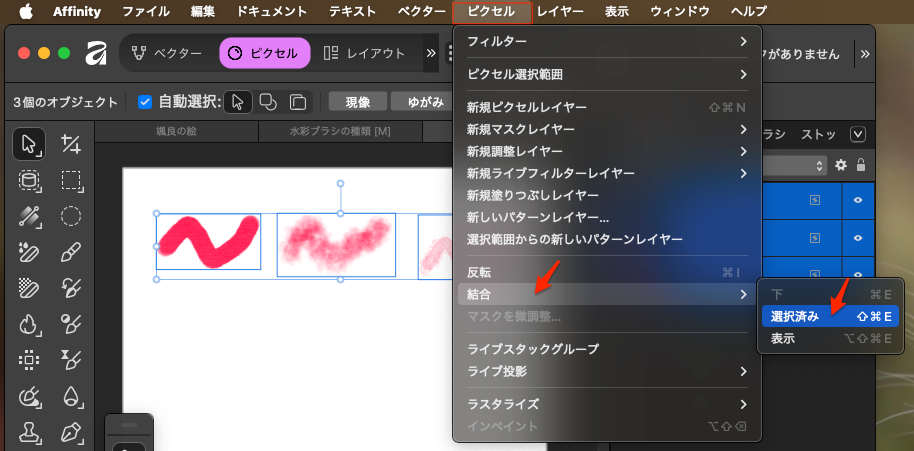Uncheck the 自動選択 checkbox
Screen dimensions: 914x451
coord(145,102)
